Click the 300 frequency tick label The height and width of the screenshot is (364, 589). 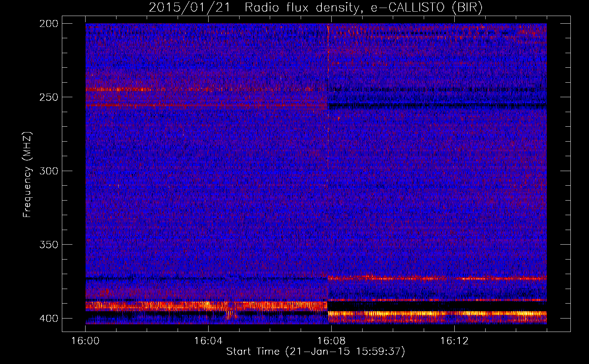click(x=49, y=171)
